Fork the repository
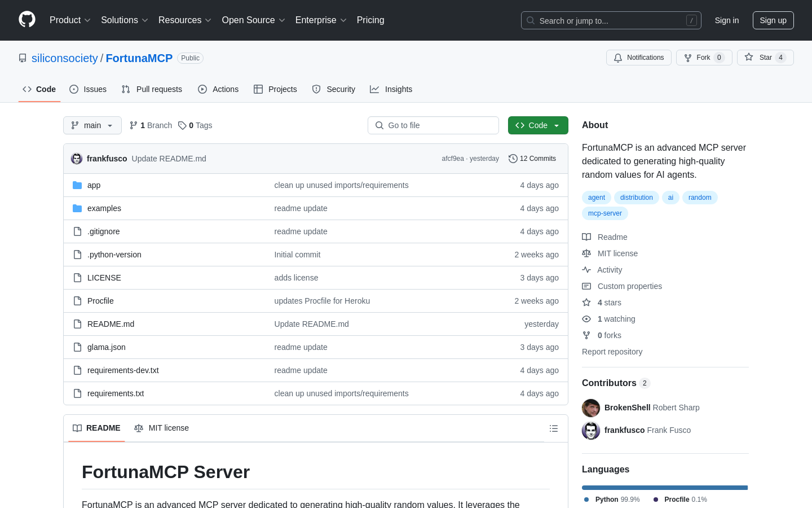The image size is (812, 508). (704, 58)
